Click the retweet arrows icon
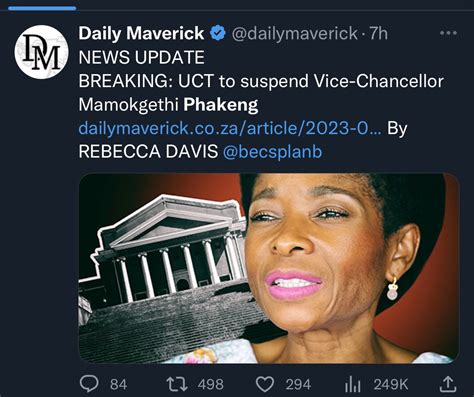Viewport: 474px width, 397px height. coord(177,384)
